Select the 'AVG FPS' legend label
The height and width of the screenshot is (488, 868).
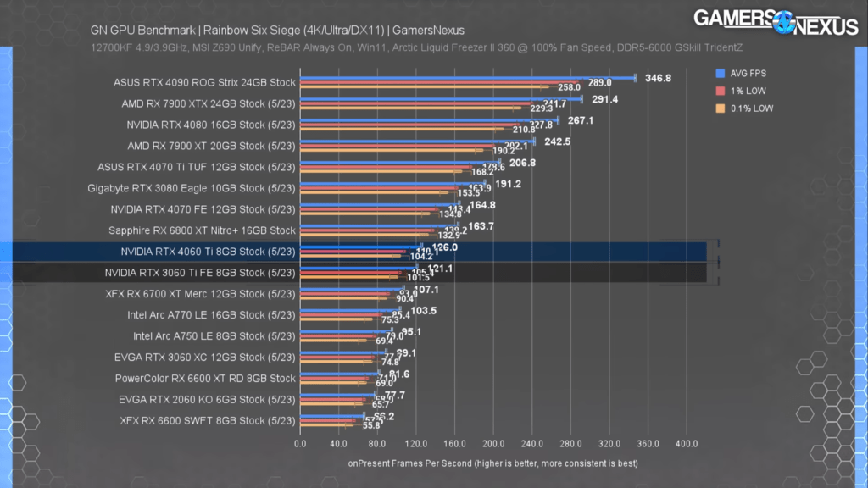coord(748,74)
